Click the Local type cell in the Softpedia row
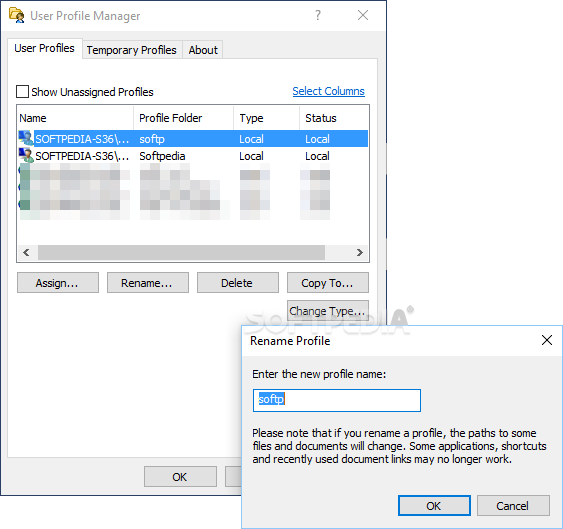The image size is (563, 529). click(251, 156)
